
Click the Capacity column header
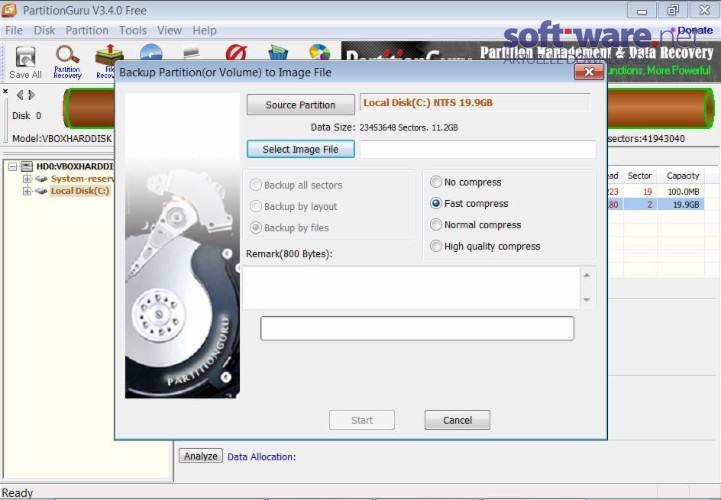click(682, 176)
